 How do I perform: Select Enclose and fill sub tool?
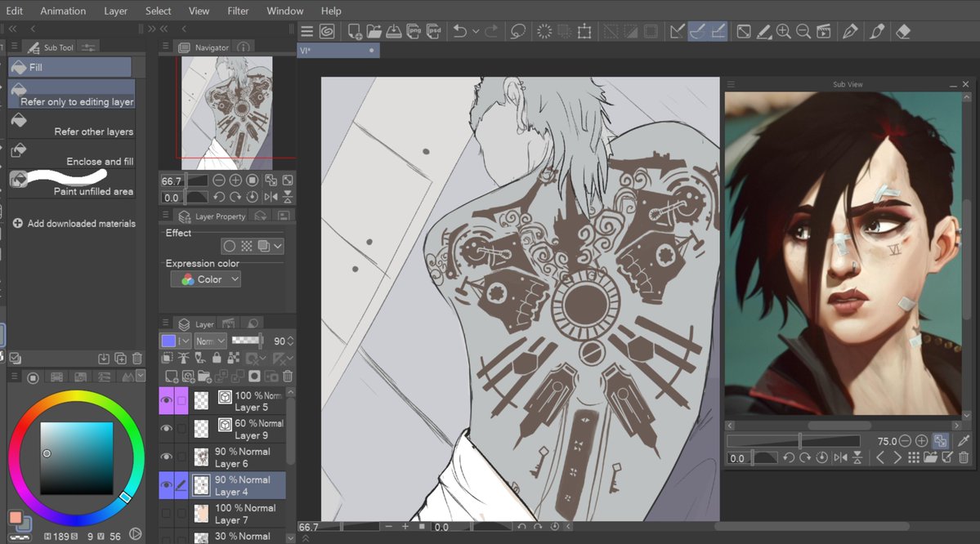pos(72,154)
